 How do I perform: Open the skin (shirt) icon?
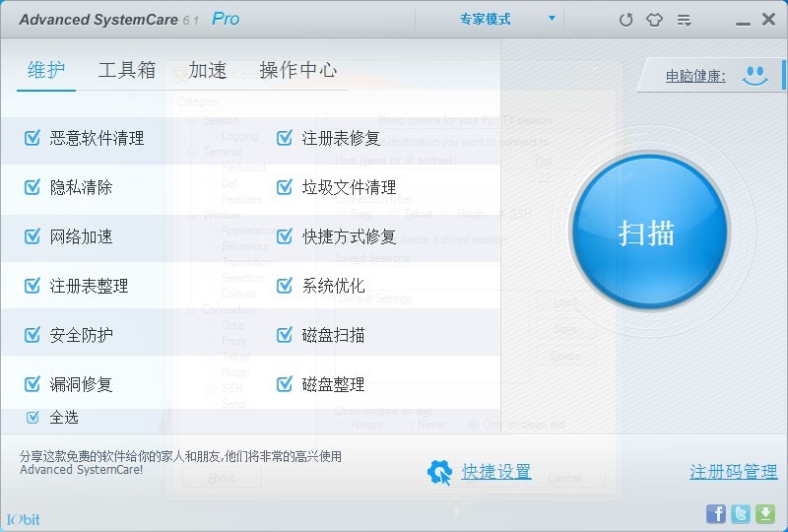click(x=654, y=20)
